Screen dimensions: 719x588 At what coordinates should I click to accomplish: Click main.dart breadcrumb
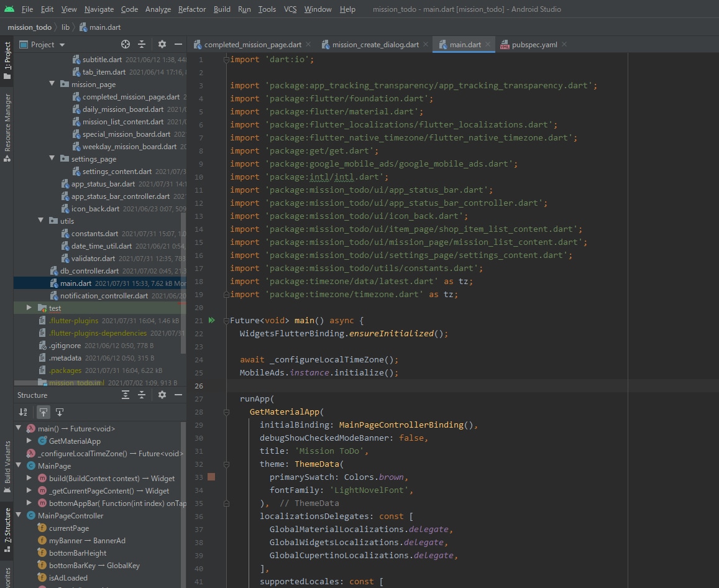point(100,27)
